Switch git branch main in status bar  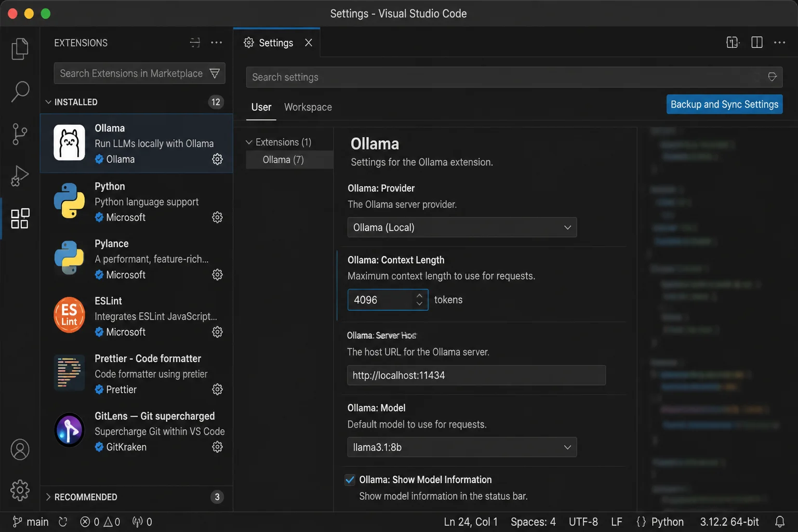(31, 522)
